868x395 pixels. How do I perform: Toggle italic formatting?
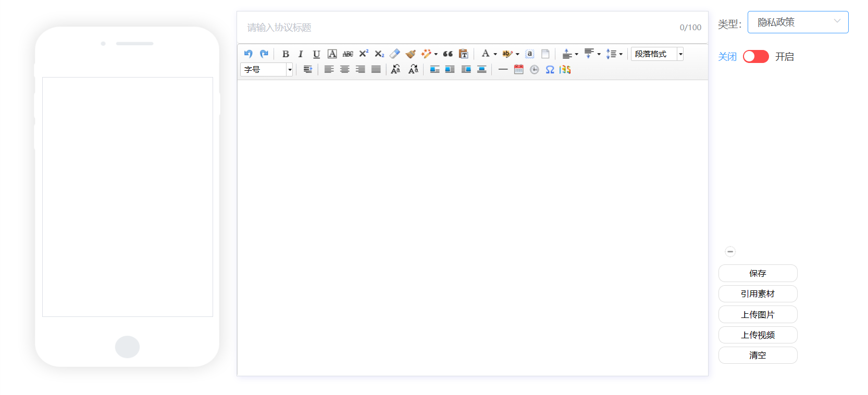(301, 54)
